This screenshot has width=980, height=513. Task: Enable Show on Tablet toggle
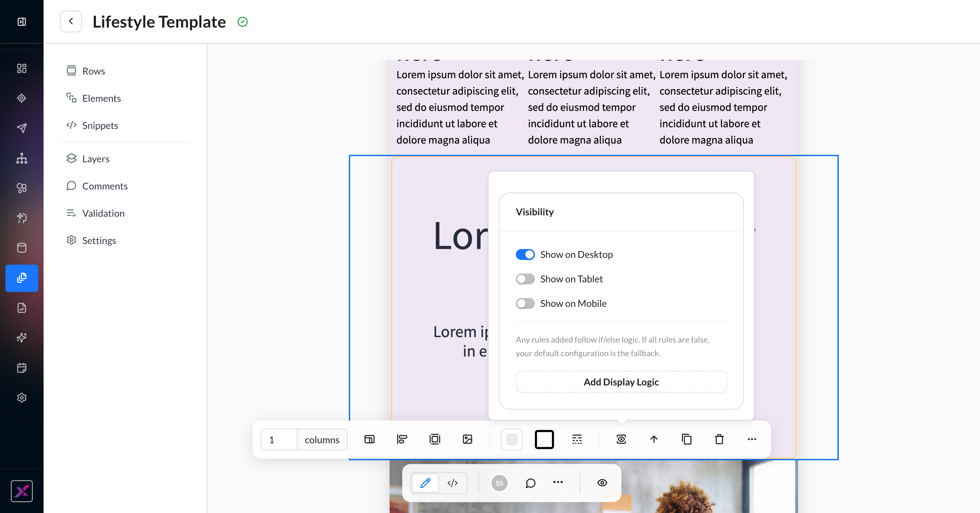click(525, 279)
